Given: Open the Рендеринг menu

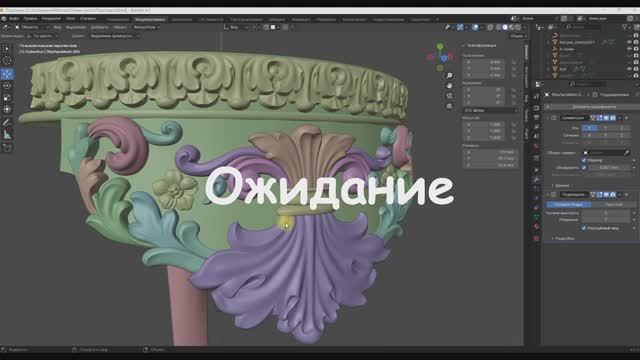Looking at the screenshot, I should pyautogui.click(x=51, y=19).
